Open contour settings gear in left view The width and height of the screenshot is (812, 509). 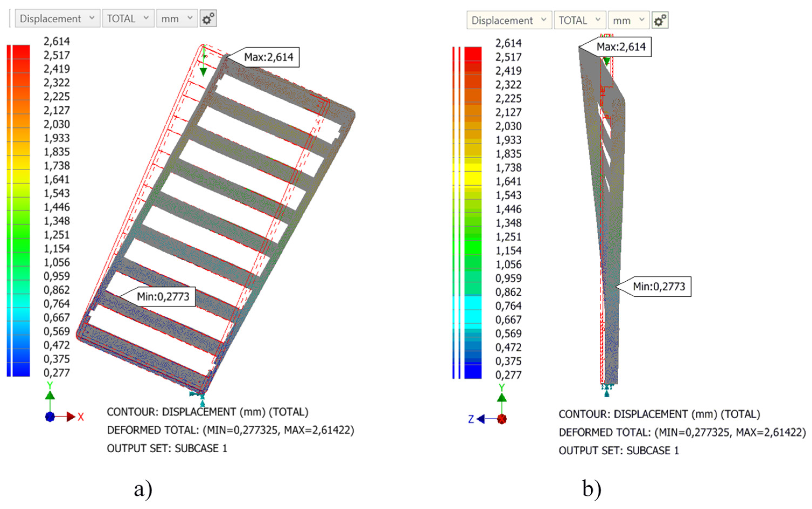(x=208, y=19)
